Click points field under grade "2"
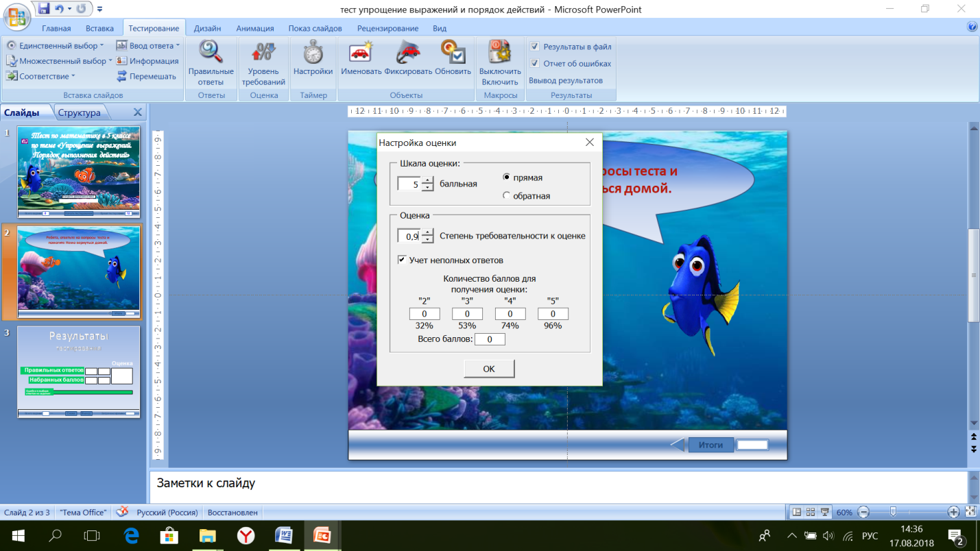This screenshot has width=980, height=551. [425, 314]
